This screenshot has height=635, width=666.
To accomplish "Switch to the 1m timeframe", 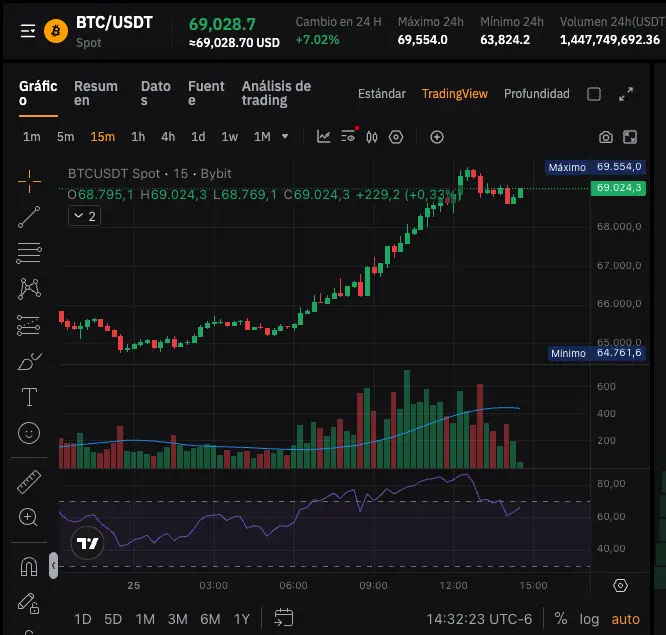I will 32,137.
